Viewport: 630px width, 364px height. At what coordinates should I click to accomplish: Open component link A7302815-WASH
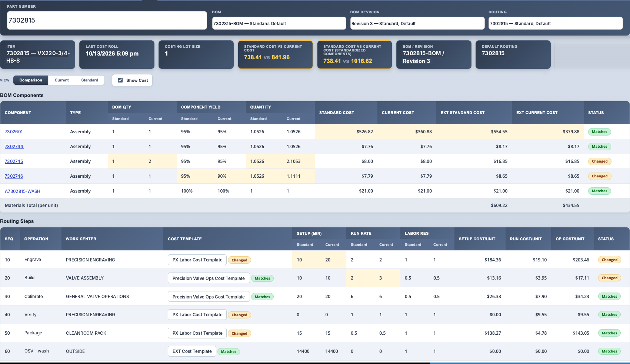(x=23, y=191)
